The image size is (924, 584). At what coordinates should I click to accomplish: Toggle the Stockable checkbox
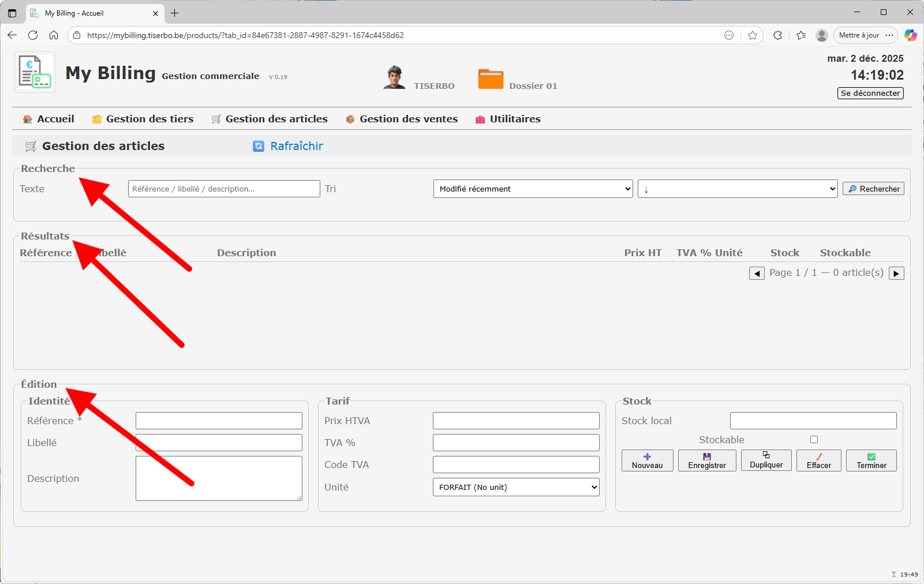coord(814,440)
